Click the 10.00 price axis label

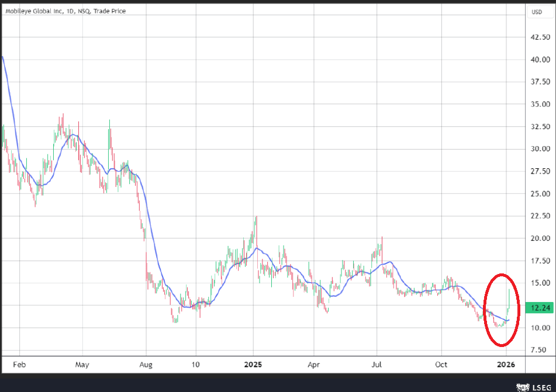pyautogui.click(x=540, y=328)
